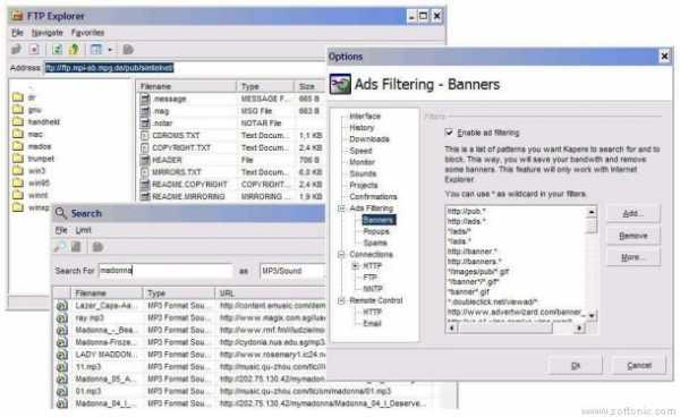
Task: Open the File menu in Search window
Action: click(x=61, y=230)
